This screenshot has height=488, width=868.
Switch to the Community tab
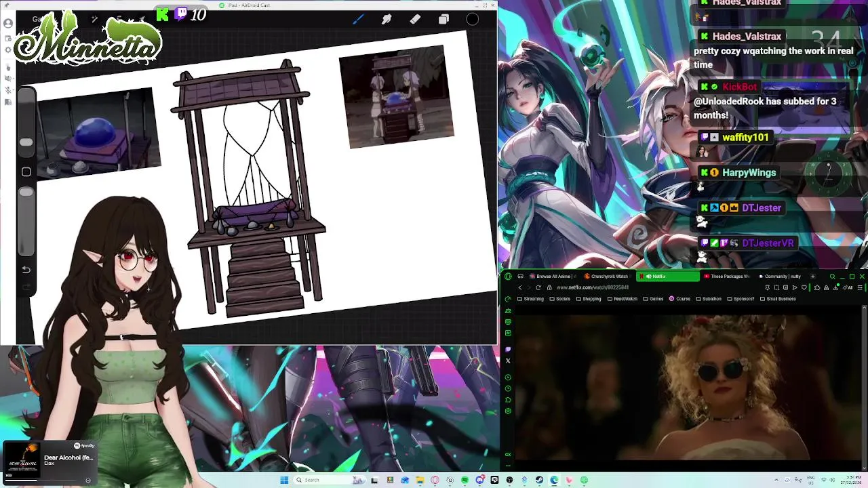tap(779, 277)
